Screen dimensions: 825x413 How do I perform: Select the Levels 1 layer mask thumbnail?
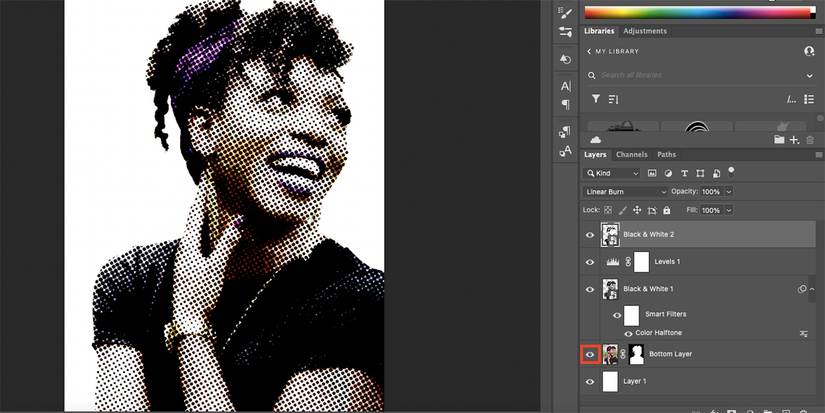pos(641,262)
